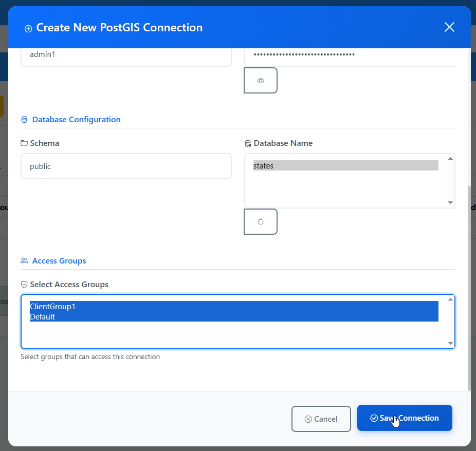Click the Save Connection button
The width and height of the screenshot is (476, 451).
[x=405, y=418]
